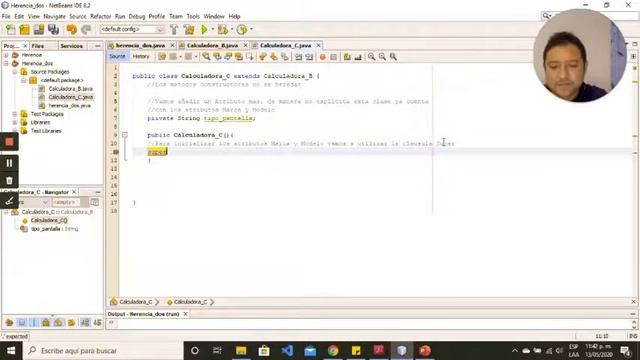Open the Debug menu

137,16
